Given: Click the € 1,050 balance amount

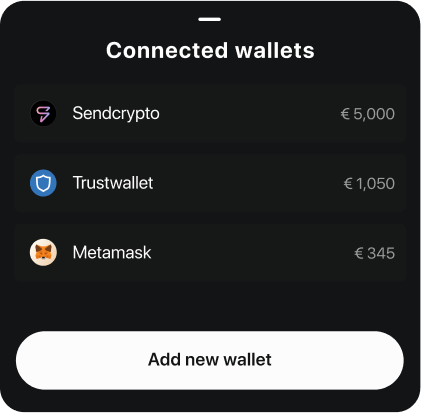Looking at the screenshot, I should [x=369, y=183].
